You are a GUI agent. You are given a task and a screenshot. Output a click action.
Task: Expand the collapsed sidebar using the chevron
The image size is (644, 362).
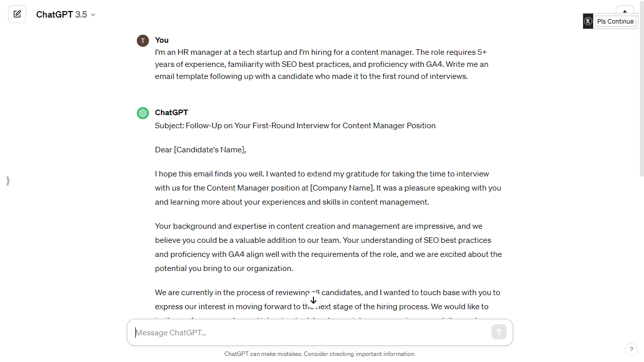click(x=8, y=180)
